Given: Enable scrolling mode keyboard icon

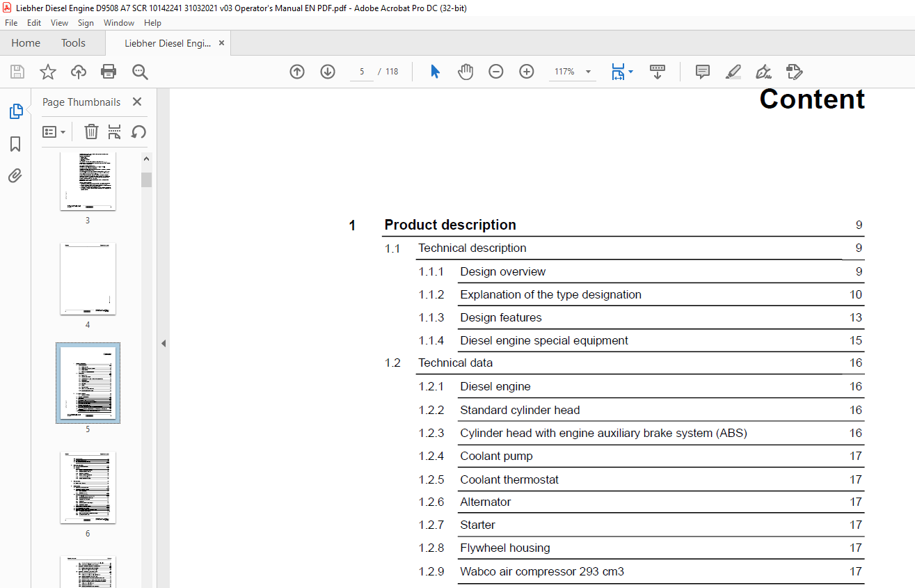Looking at the screenshot, I should (x=658, y=72).
